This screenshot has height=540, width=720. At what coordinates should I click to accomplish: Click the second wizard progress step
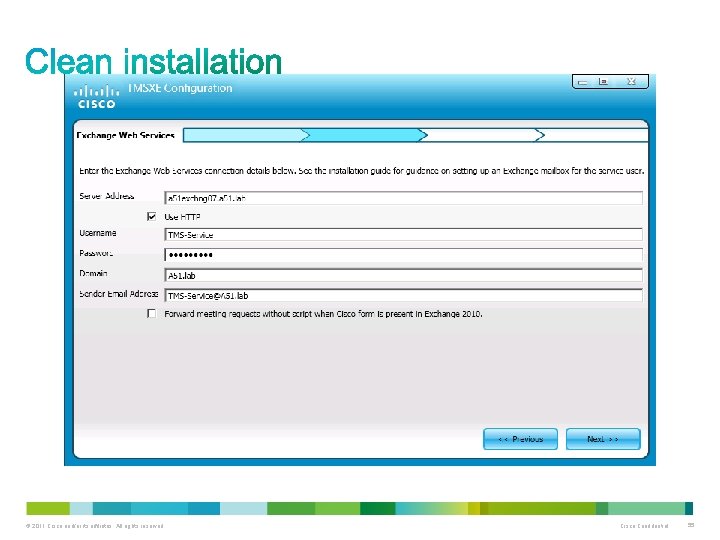click(364, 135)
